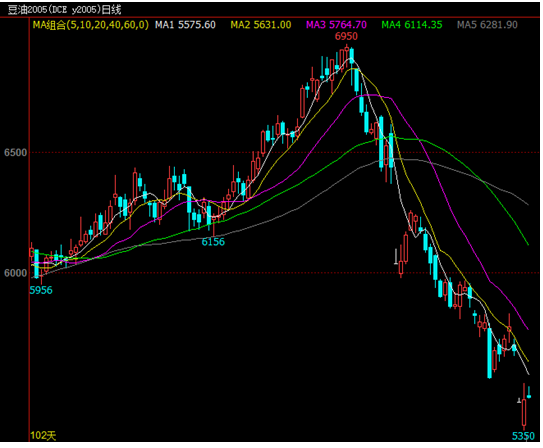Click the 102天 period label

[x=43, y=436]
